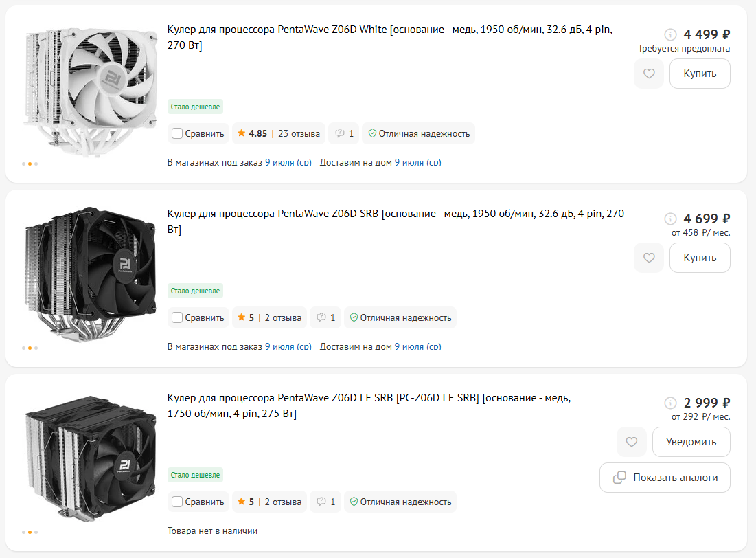Click Показать аналоги button
Viewport: 756px width, 558px height.
[x=665, y=478]
